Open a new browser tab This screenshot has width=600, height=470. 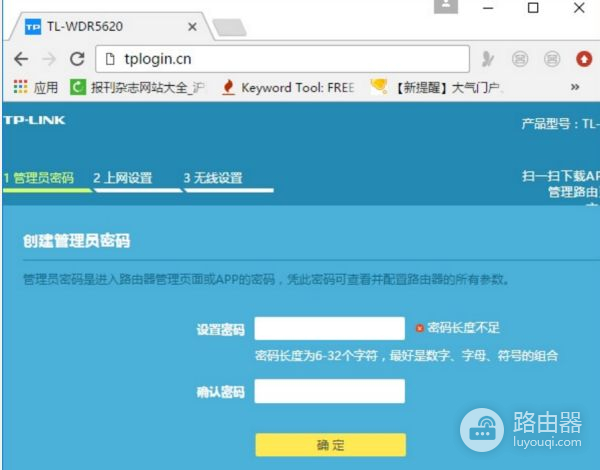[229, 27]
